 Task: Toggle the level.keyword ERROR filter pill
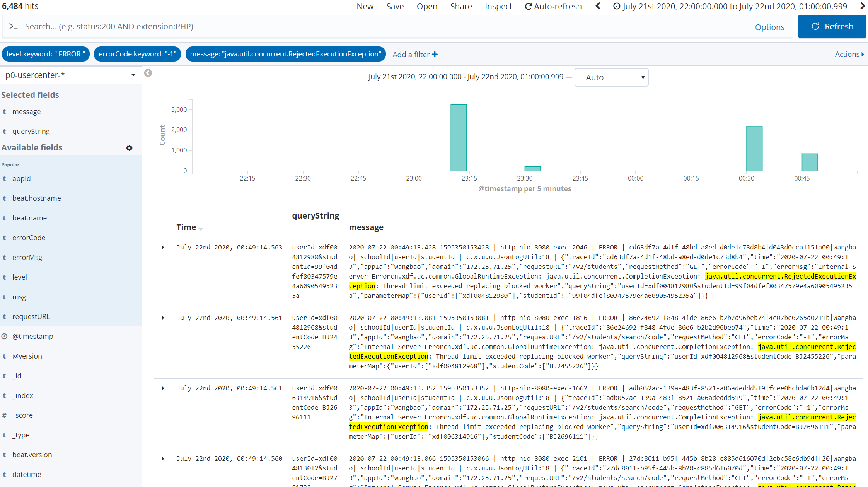[x=46, y=54]
